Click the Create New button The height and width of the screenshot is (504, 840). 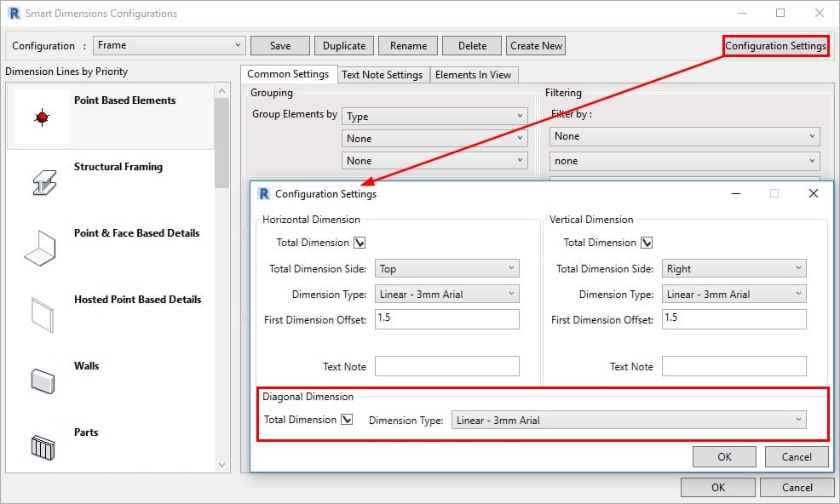click(536, 45)
